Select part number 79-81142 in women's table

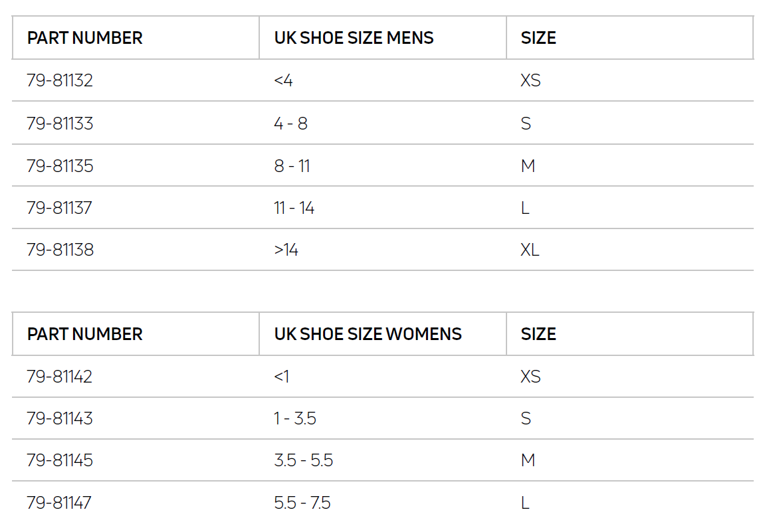coord(60,377)
